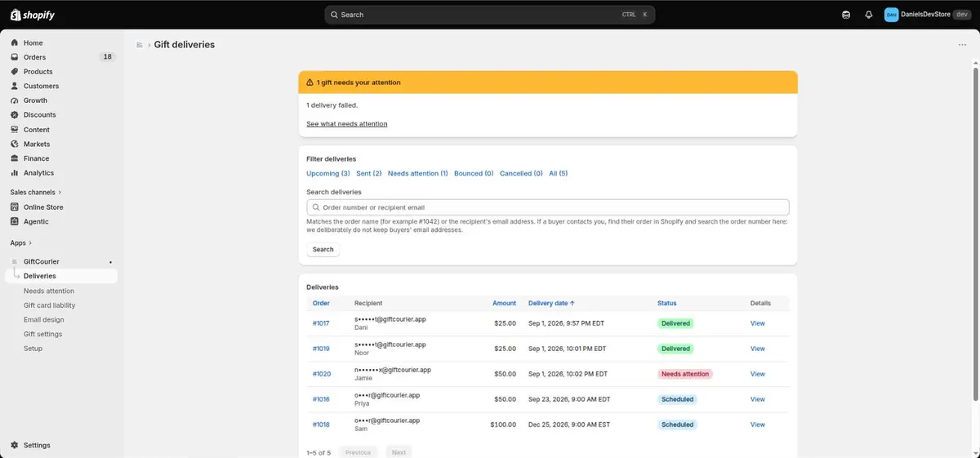Filter deliveries by Cancelled (0)
Image resolution: width=980 pixels, height=458 pixels.
pos(521,173)
